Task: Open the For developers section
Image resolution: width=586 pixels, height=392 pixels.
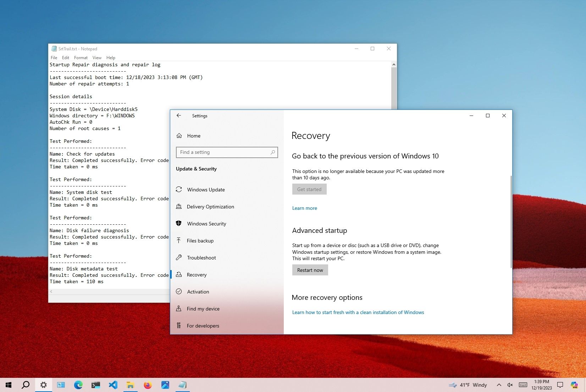Action: pos(203,326)
